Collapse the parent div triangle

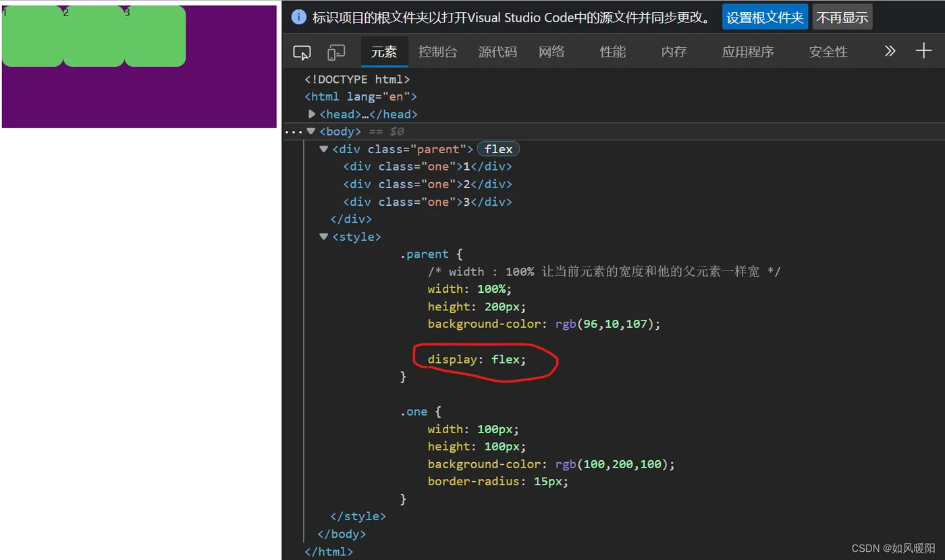[324, 149]
